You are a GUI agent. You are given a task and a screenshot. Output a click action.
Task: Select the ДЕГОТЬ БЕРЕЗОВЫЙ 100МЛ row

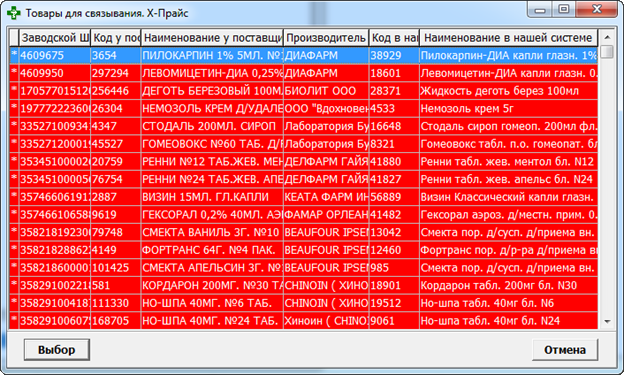coord(304,91)
